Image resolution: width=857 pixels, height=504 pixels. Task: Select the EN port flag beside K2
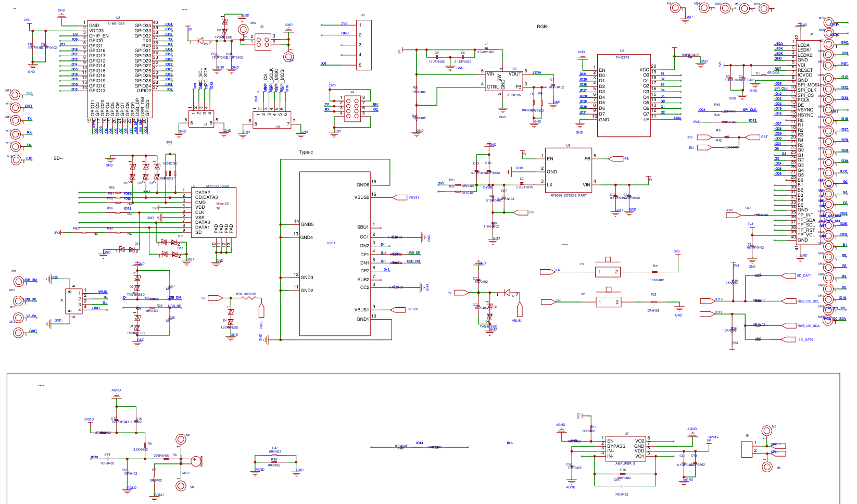tap(549, 301)
